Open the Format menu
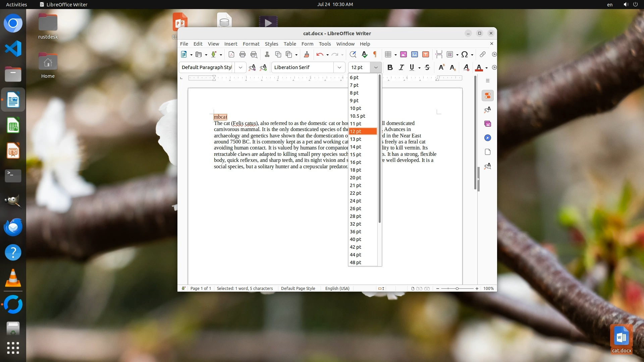 [251, 44]
